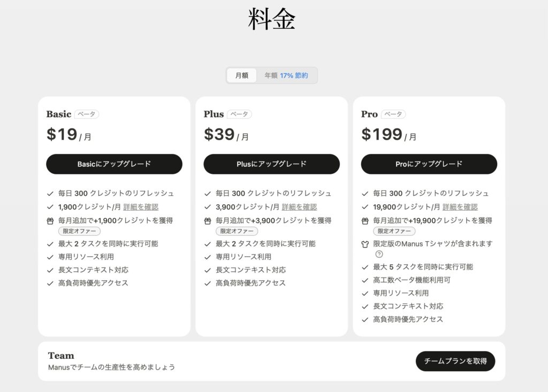Click Manusでチームの生産性を高めましょう text
The height and width of the screenshot is (392, 548).
[x=111, y=367]
